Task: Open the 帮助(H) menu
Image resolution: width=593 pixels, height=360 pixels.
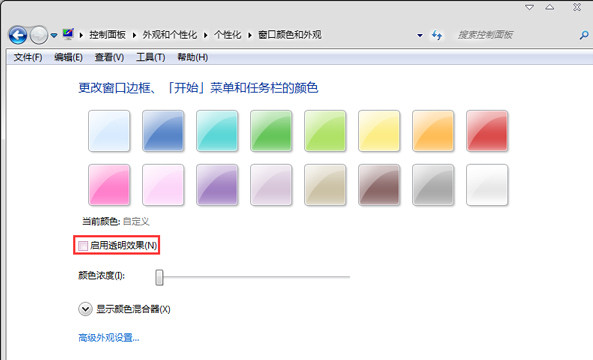Action: coord(192,57)
